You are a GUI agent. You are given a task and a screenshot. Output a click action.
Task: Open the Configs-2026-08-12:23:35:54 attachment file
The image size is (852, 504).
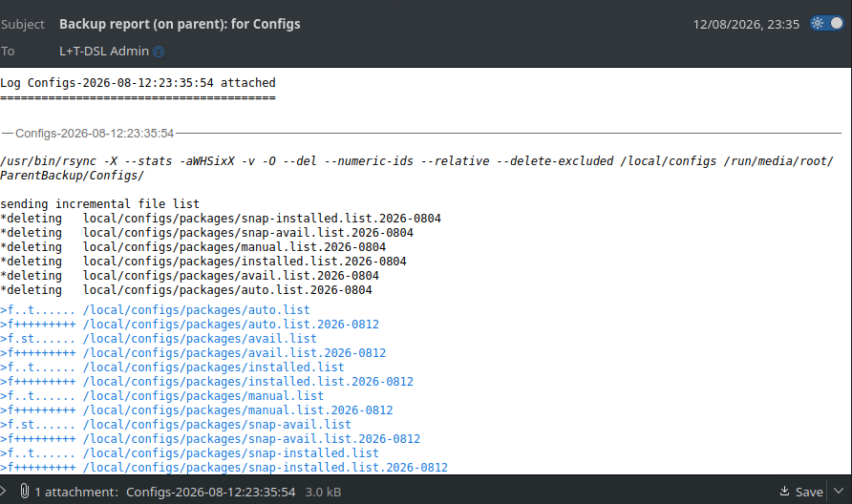tap(211, 492)
